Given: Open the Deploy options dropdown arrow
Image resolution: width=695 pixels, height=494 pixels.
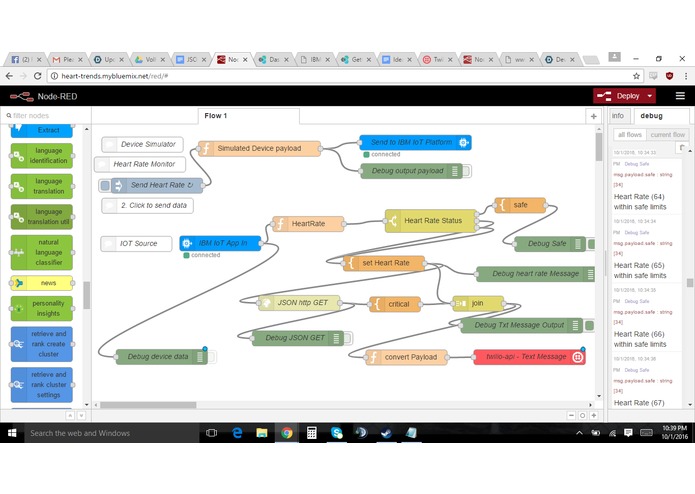Looking at the screenshot, I should 650,96.
